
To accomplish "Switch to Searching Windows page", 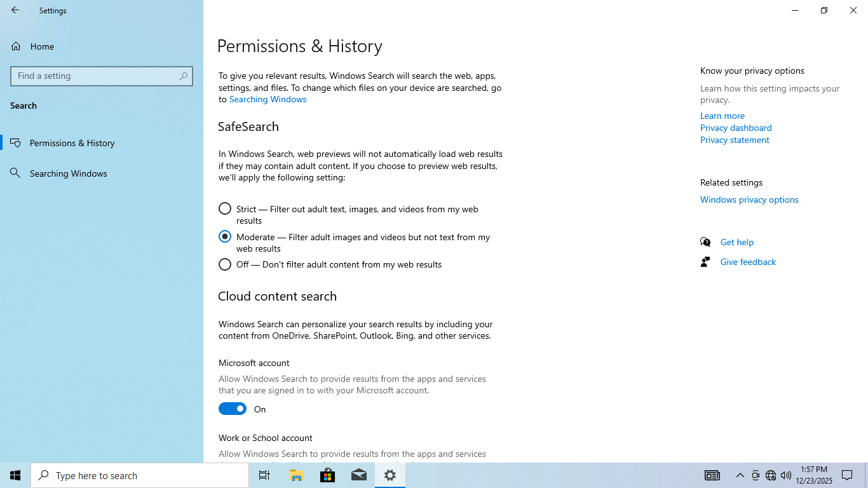I will click(68, 173).
